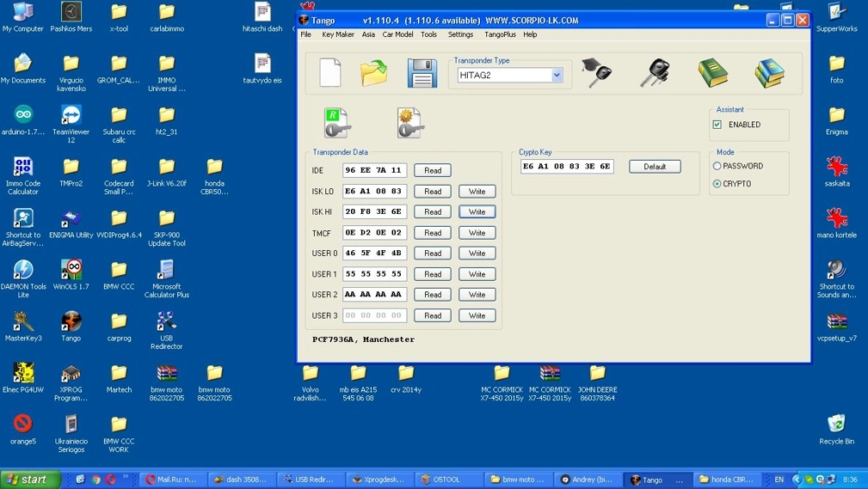Open file with the folder icon in Tango
868x489 pixels.
[374, 73]
